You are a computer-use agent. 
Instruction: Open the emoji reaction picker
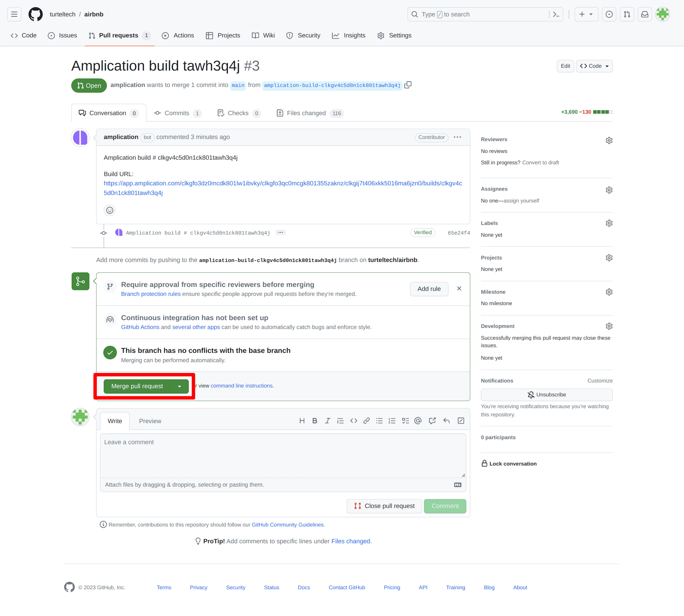pyautogui.click(x=110, y=210)
